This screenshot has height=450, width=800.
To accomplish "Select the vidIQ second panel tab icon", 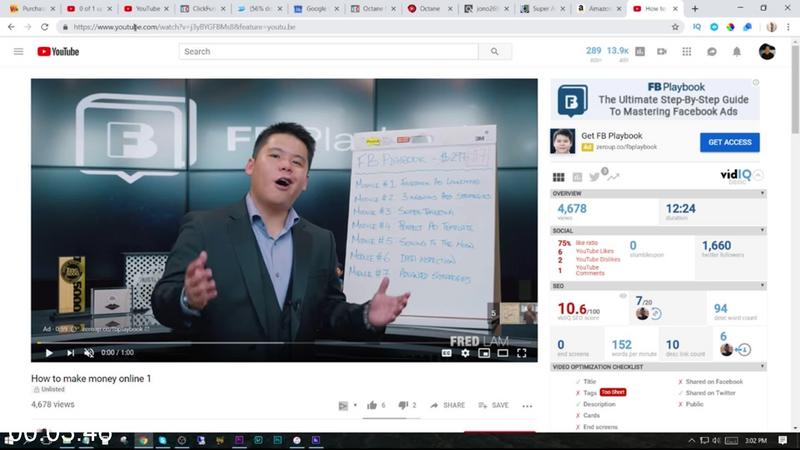I will (577, 177).
